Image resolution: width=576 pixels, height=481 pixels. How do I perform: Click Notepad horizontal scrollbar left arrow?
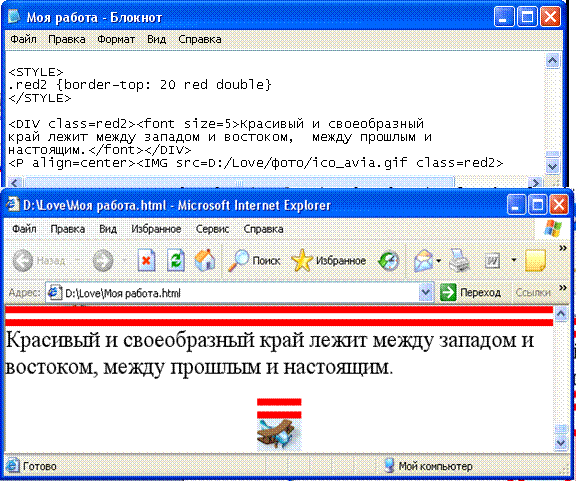(15, 182)
